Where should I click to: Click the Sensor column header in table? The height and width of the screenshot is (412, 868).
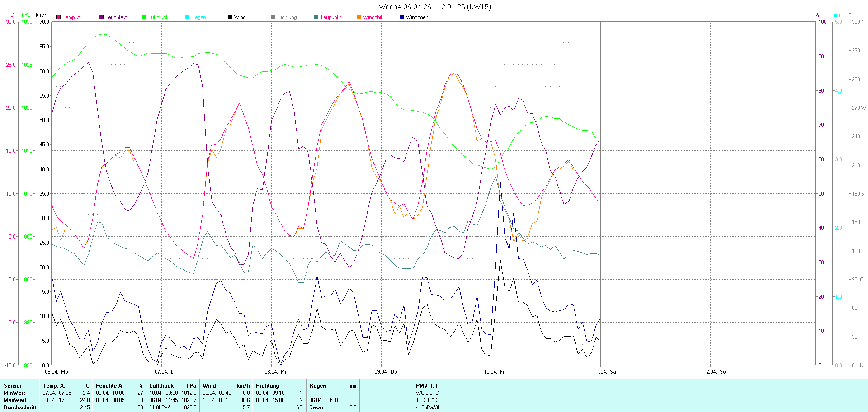point(13,386)
